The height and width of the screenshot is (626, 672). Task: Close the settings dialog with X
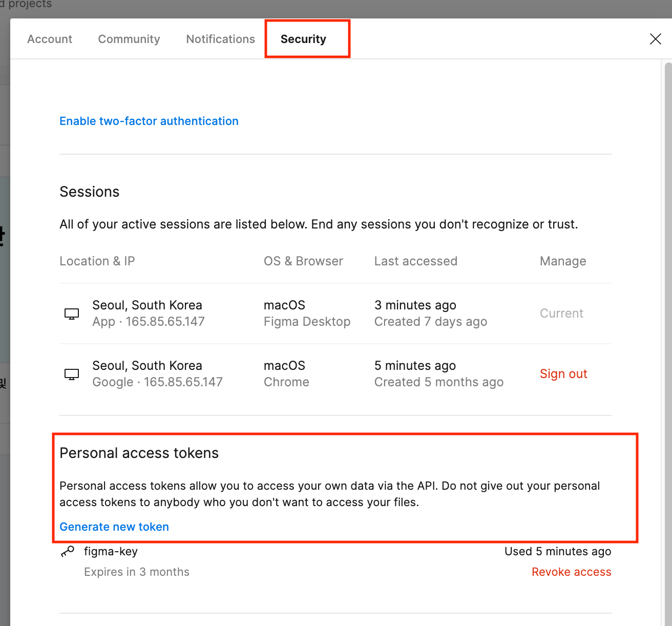coord(655,39)
